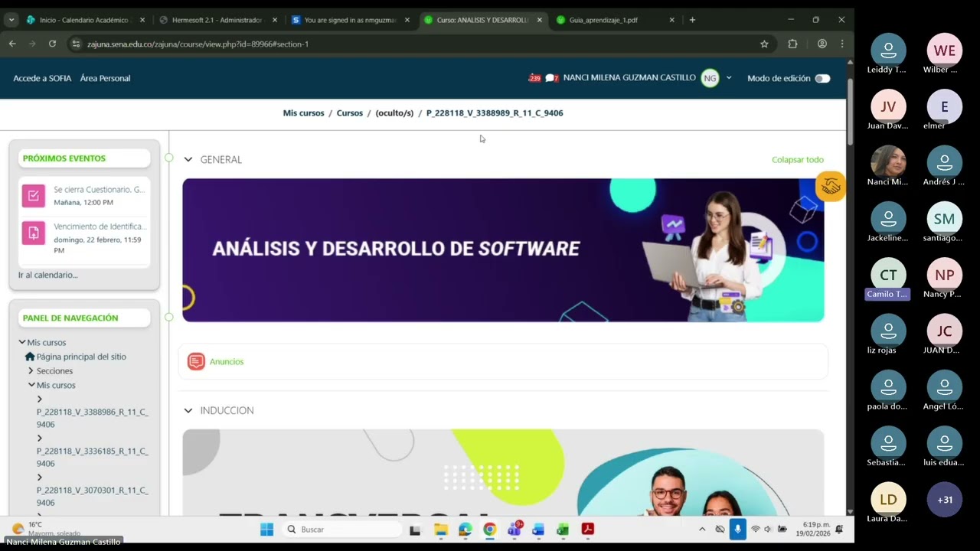Open the Chrome three-dot menu
This screenshot has height=551, width=980.
click(842, 44)
